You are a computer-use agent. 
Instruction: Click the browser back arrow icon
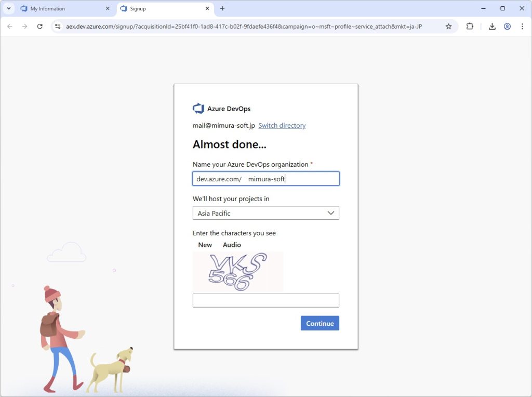tap(9, 27)
